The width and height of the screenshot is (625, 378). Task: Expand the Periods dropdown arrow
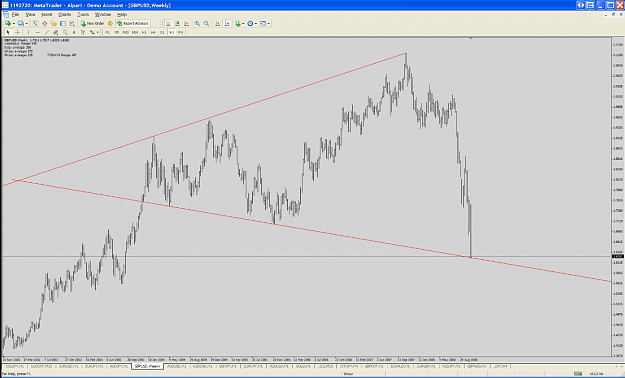pos(256,24)
